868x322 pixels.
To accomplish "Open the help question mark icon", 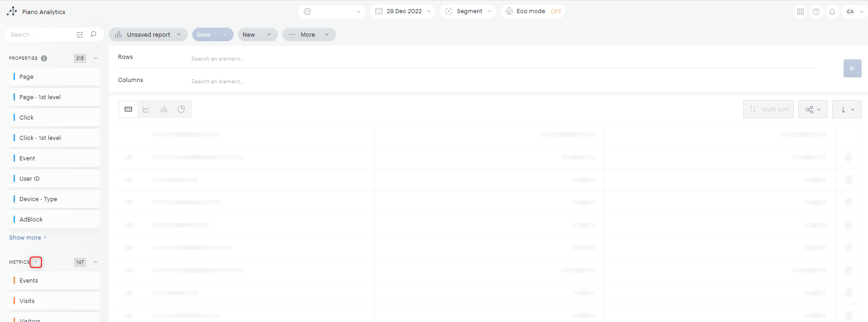I will [816, 12].
